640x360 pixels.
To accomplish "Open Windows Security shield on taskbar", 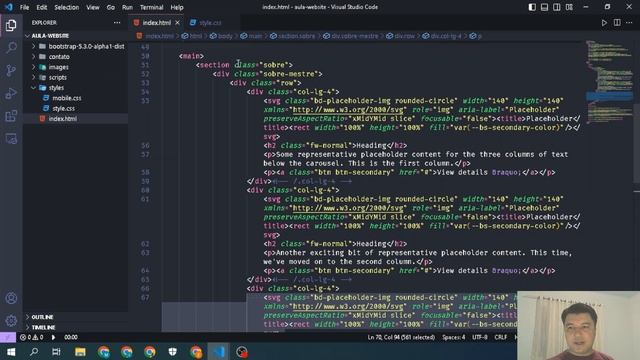I will click(173, 352).
